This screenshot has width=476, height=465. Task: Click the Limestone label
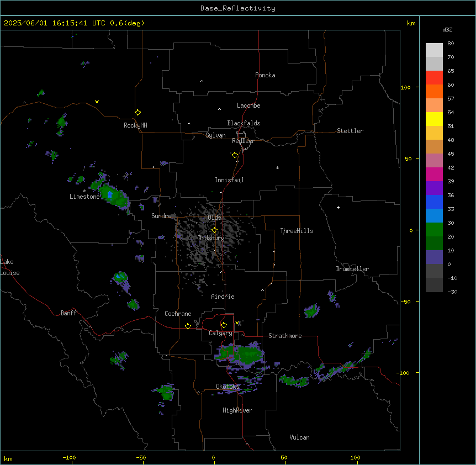tap(84, 197)
